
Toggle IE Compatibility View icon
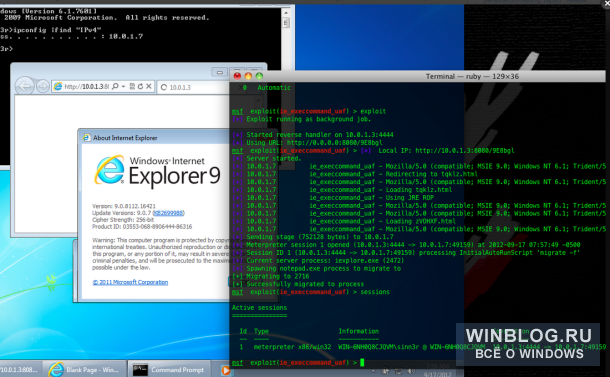(x=132, y=86)
